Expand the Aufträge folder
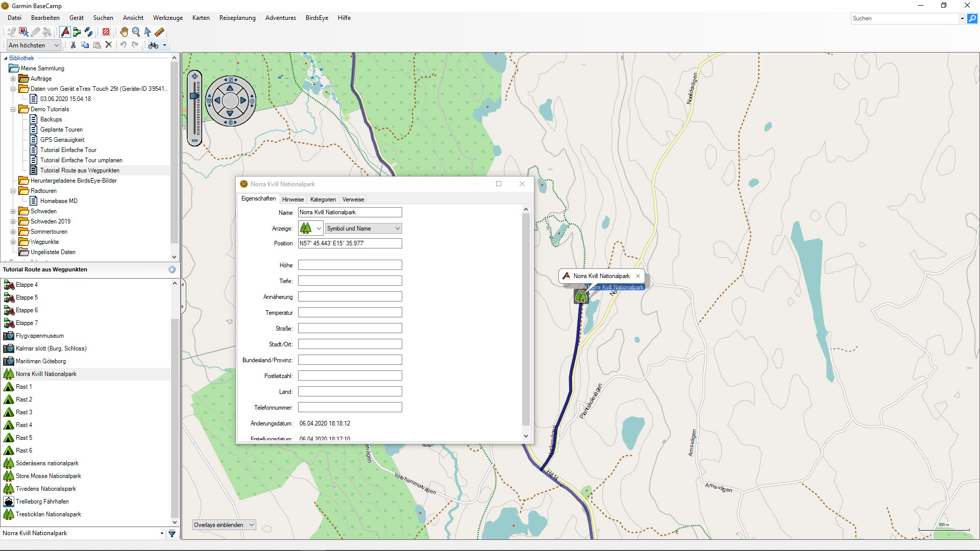 [x=13, y=79]
